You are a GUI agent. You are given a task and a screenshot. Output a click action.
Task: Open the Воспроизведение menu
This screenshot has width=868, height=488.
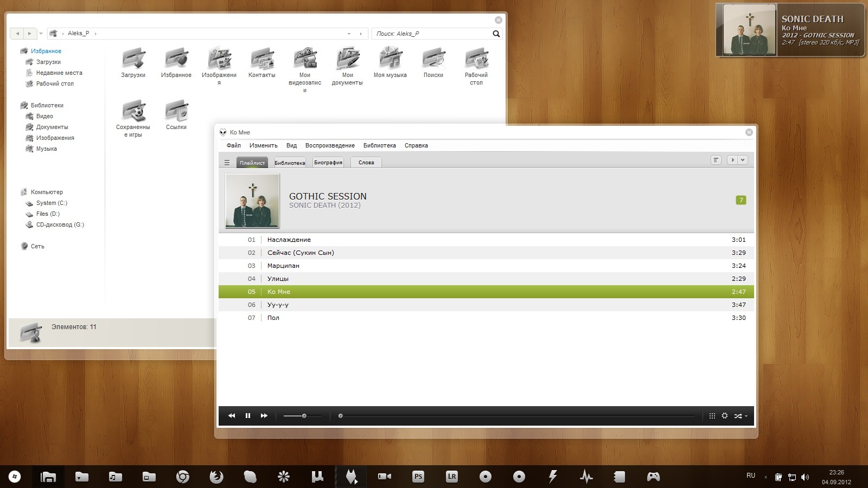click(x=330, y=145)
